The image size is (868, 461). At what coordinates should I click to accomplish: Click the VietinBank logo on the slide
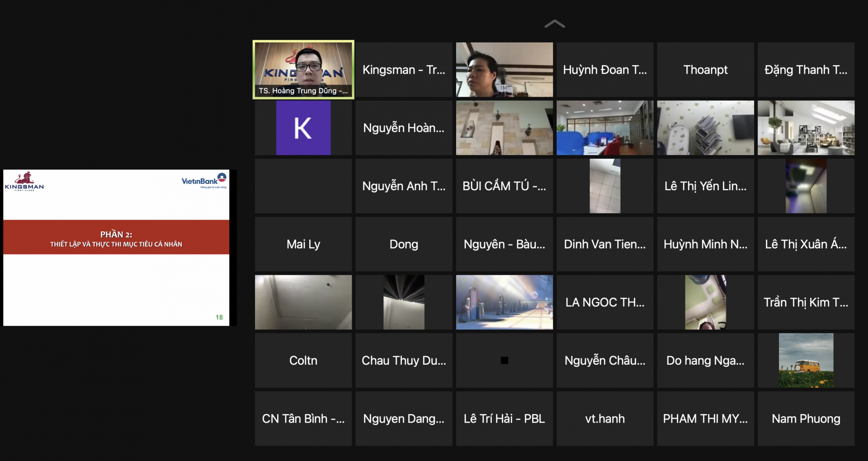(x=204, y=181)
